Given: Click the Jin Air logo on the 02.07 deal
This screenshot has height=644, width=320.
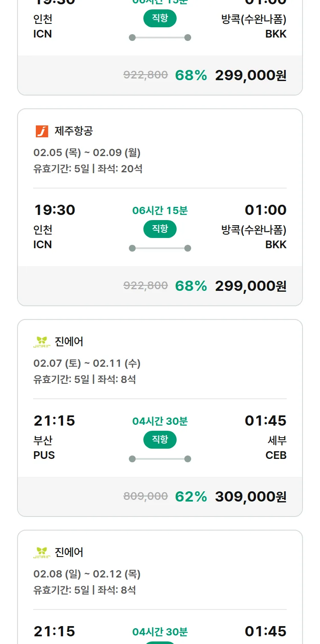Looking at the screenshot, I should click(42, 342).
